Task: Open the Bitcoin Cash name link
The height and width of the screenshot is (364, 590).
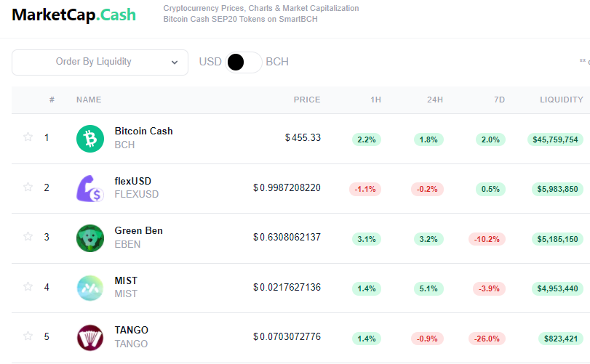Action: coord(143,131)
